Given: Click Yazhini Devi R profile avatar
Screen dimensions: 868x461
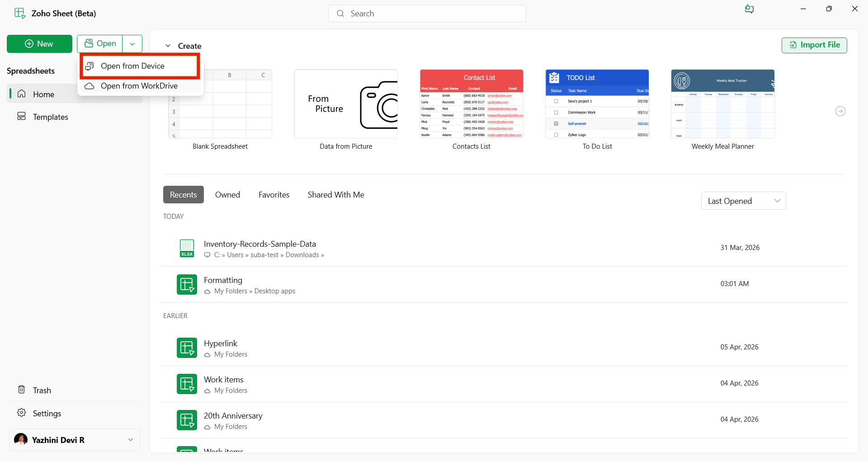Looking at the screenshot, I should click(x=21, y=439).
